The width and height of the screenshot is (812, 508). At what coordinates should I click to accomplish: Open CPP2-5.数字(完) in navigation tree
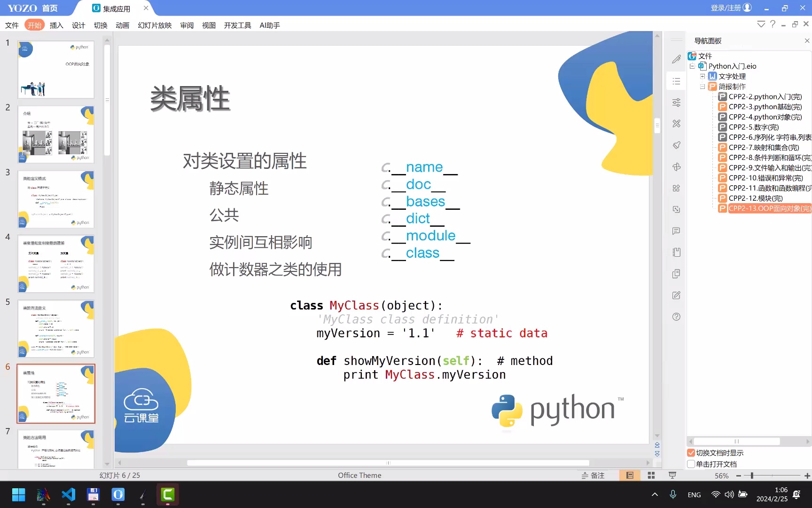pos(753,127)
